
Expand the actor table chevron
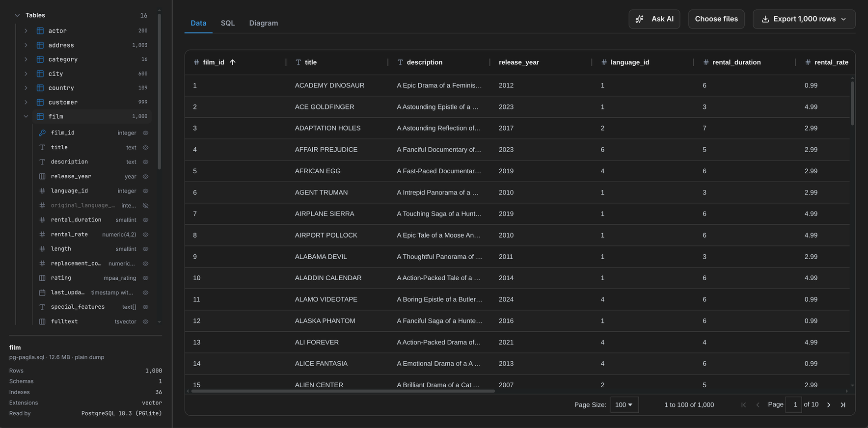26,30
